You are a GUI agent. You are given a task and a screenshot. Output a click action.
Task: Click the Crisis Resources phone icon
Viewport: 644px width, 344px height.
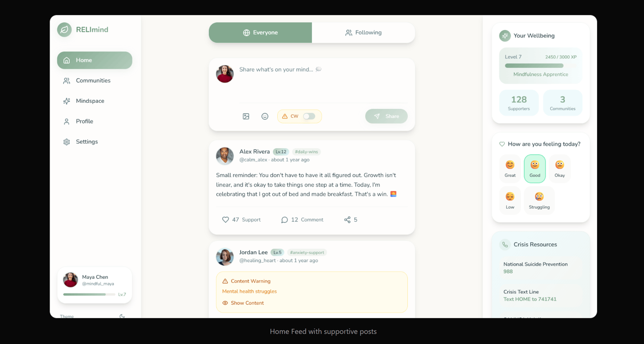[x=505, y=245]
